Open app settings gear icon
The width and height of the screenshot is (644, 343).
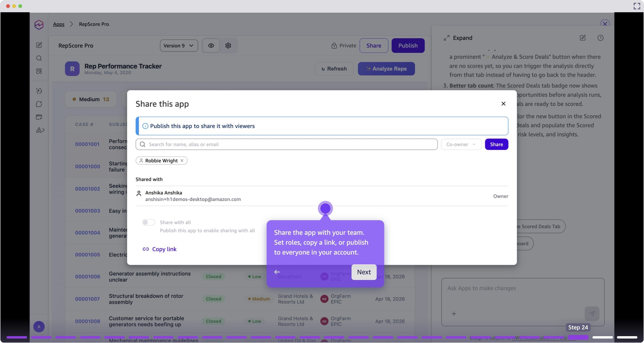(228, 45)
